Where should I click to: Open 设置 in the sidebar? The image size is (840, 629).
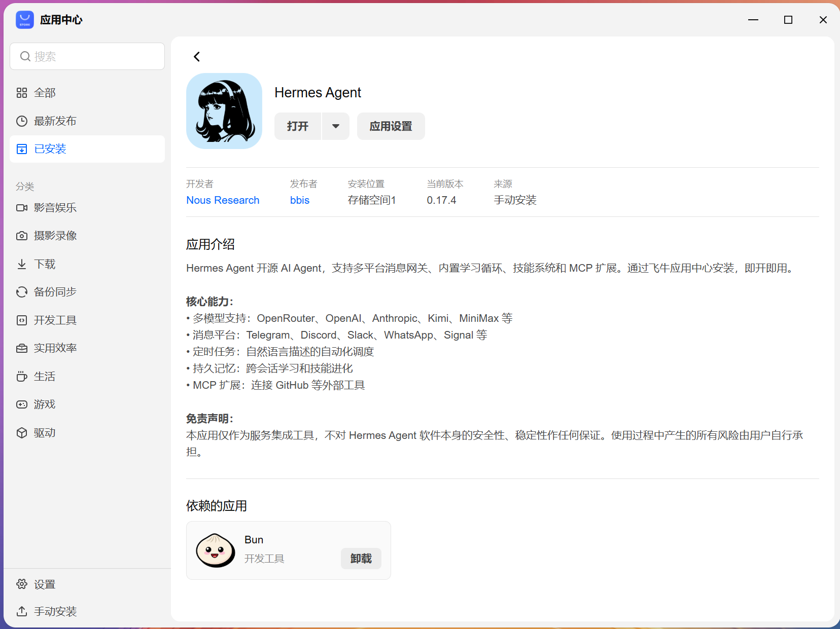pyautogui.click(x=87, y=584)
